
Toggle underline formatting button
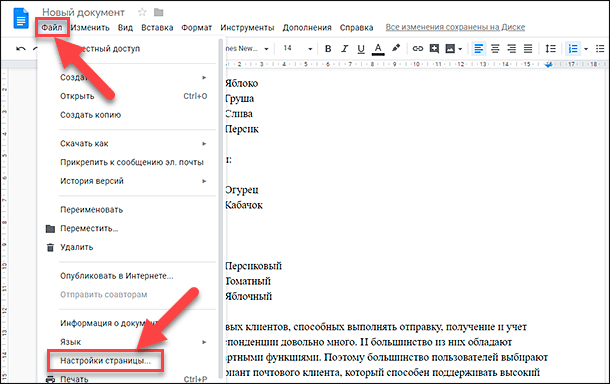click(x=361, y=49)
